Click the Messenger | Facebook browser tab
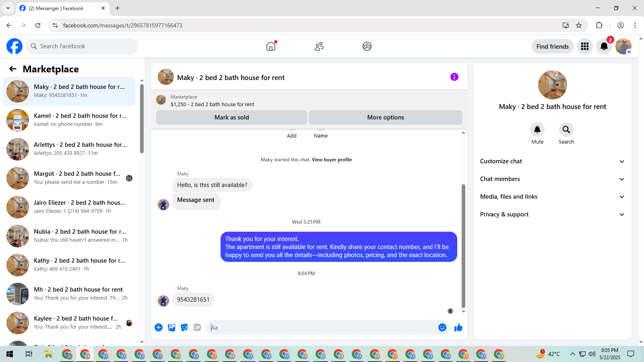The width and height of the screenshot is (644, 362). click(x=62, y=8)
